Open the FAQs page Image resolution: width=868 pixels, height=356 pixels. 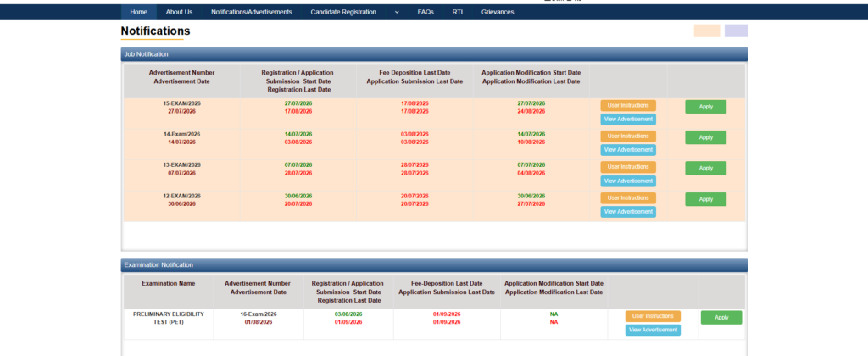pos(426,12)
